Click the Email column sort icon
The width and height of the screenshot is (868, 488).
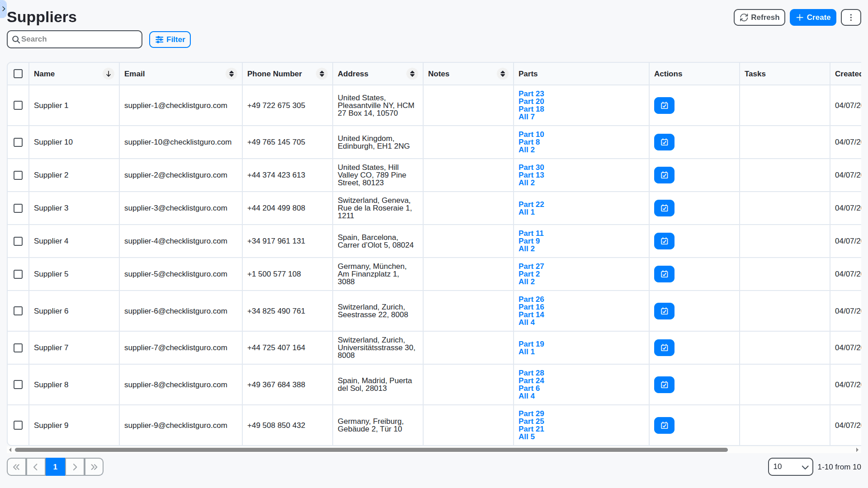click(231, 74)
